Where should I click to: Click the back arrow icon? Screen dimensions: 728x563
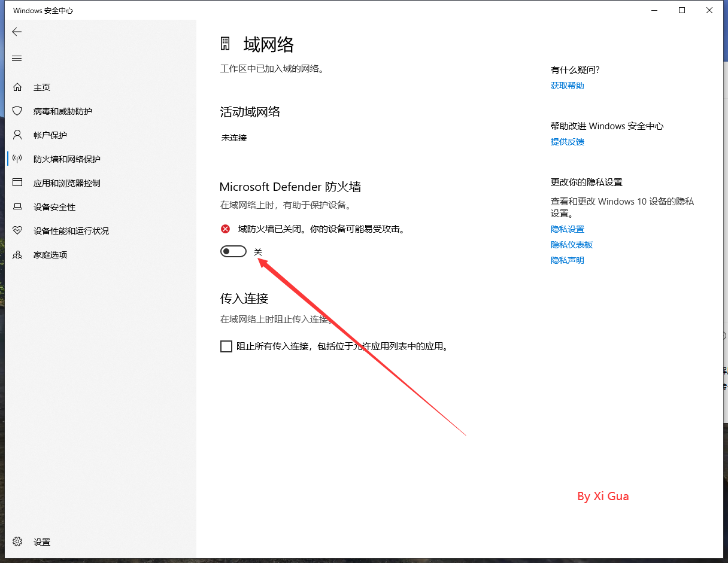click(17, 32)
